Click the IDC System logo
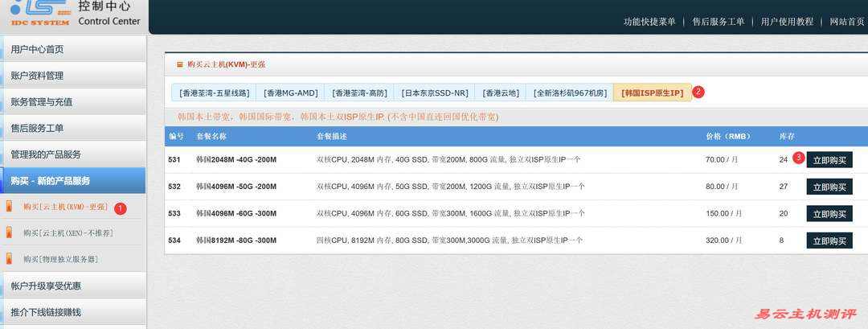 [x=40, y=14]
